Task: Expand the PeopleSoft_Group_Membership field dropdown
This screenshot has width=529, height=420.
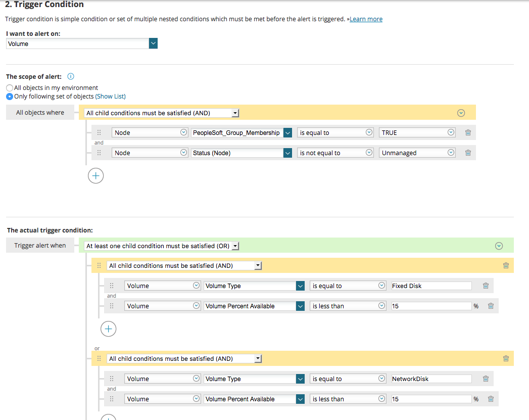Action: (x=287, y=132)
